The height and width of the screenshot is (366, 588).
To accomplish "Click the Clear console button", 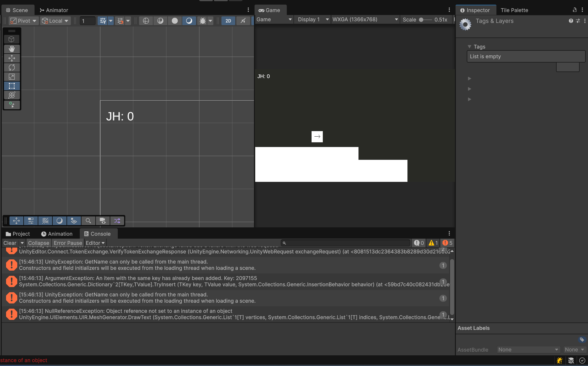I will [x=10, y=243].
